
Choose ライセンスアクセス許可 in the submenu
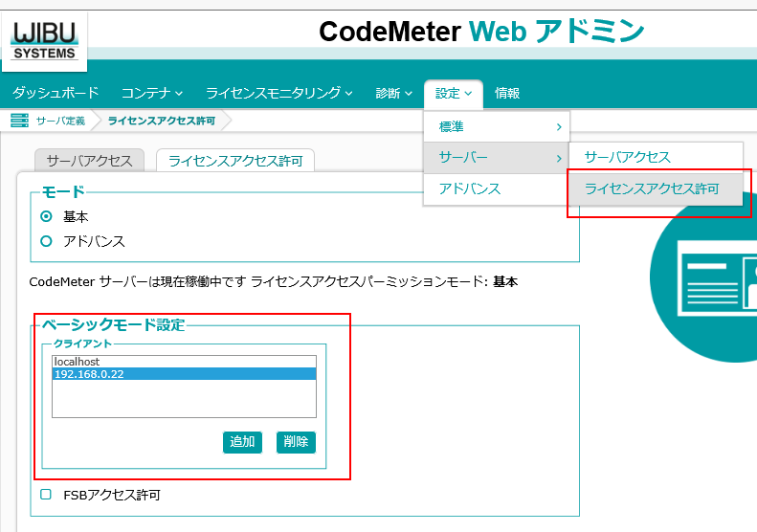pos(656,188)
